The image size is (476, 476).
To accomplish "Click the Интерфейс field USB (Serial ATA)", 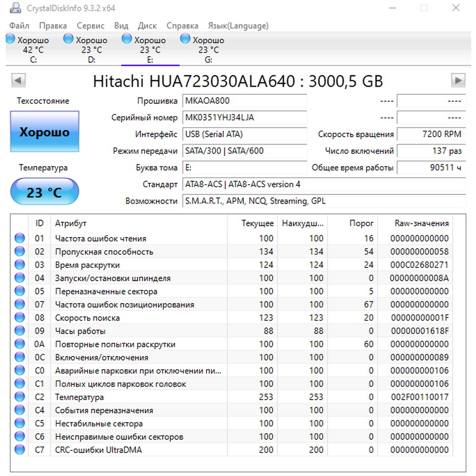I will [x=245, y=134].
